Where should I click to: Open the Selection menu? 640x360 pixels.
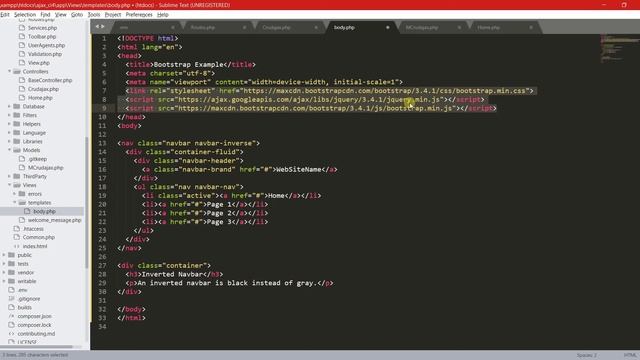(25, 14)
